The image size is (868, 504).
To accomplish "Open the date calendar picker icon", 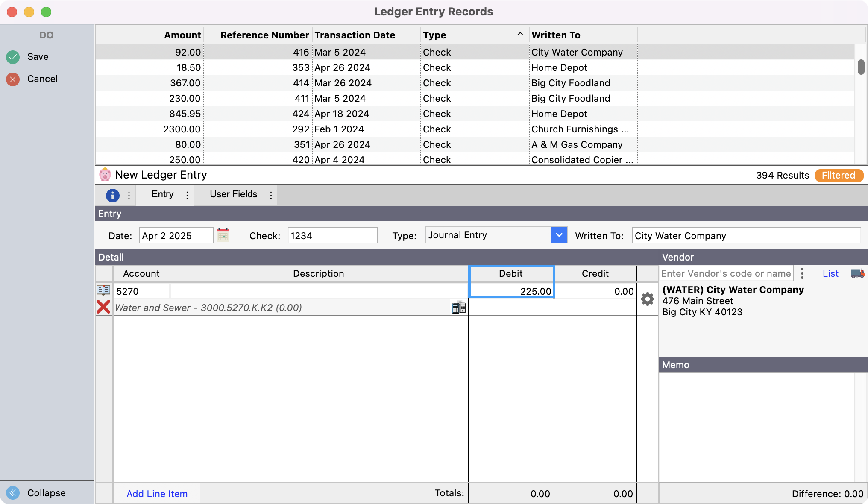I will (223, 235).
